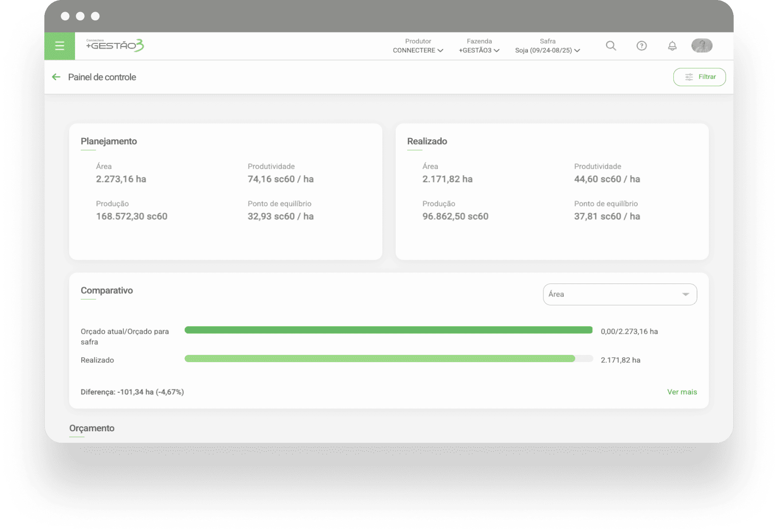This screenshot has width=778, height=532.
Task: Select the 168.572,30 sc60 Produção value
Action: click(132, 217)
